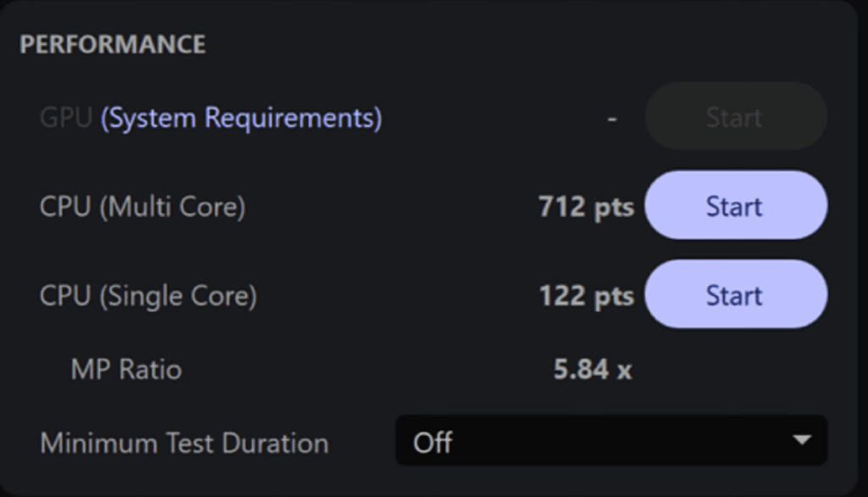Select the greyed GPU label
The height and width of the screenshot is (497, 868).
coord(65,118)
